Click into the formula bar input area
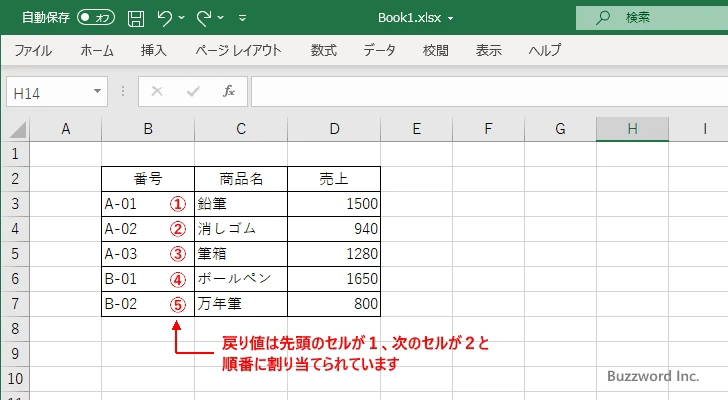The width and height of the screenshot is (728, 400). click(489, 92)
